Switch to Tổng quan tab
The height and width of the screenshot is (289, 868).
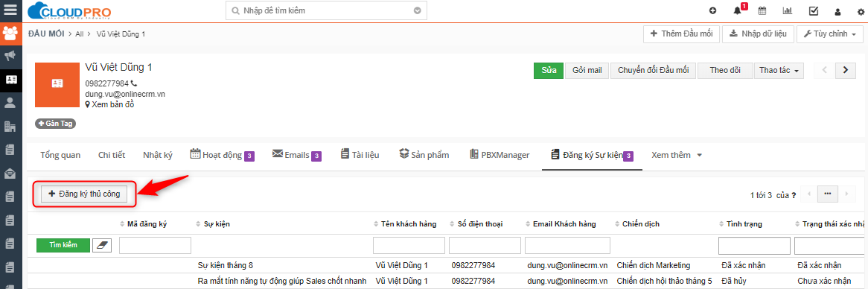60,155
